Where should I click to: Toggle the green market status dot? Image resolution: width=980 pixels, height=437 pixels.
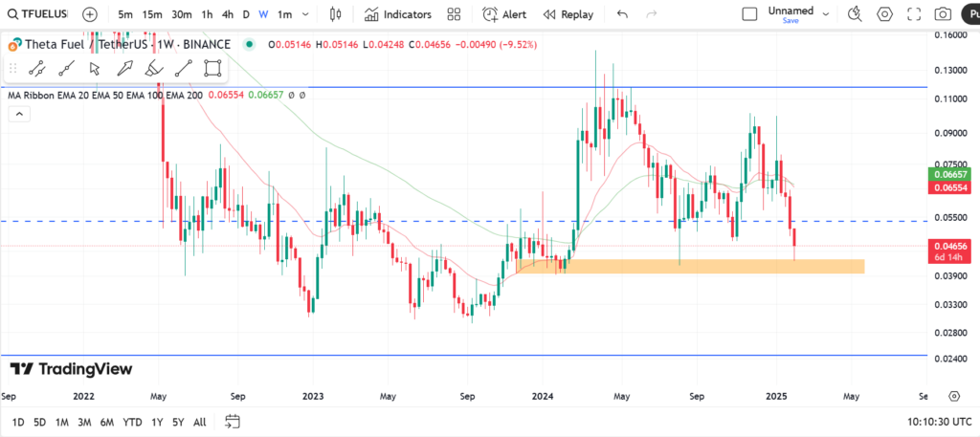pyautogui.click(x=250, y=45)
